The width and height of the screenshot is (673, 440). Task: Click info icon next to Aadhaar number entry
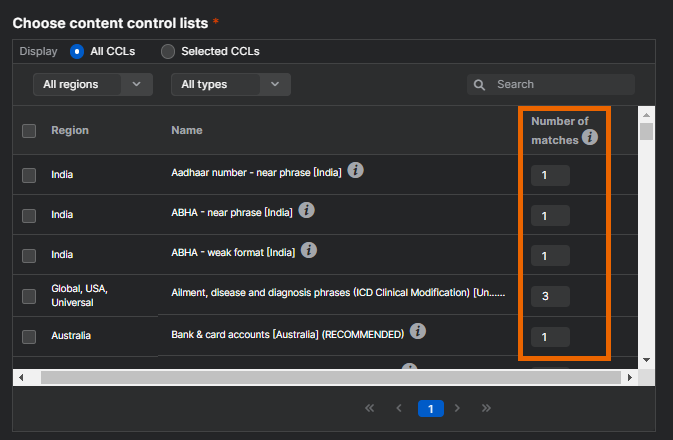click(x=355, y=171)
